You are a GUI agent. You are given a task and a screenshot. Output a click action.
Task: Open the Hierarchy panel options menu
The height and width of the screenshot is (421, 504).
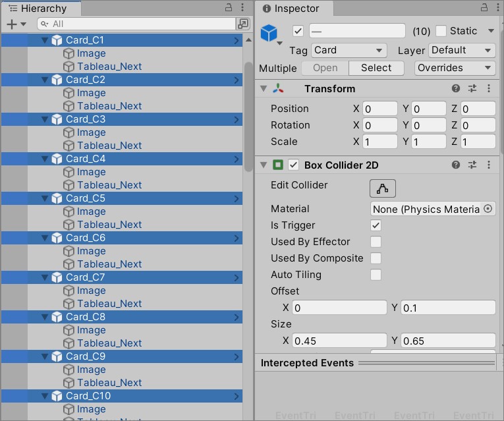[242, 7]
